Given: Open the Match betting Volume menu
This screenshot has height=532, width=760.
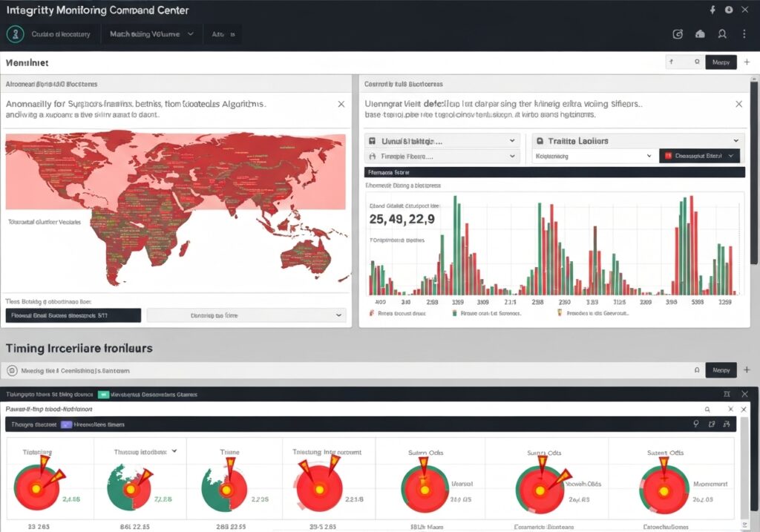Looking at the screenshot, I should click(x=151, y=34).
